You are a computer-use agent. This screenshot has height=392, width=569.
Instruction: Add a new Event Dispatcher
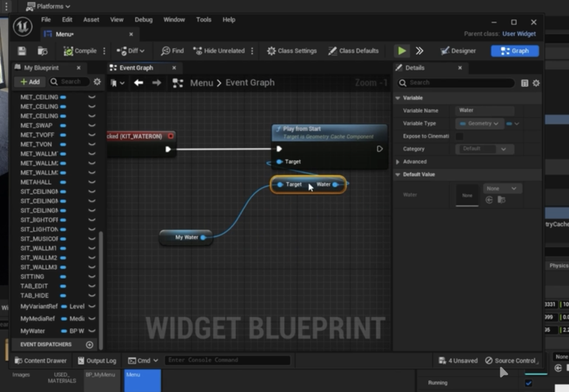(x=89, y=345)
